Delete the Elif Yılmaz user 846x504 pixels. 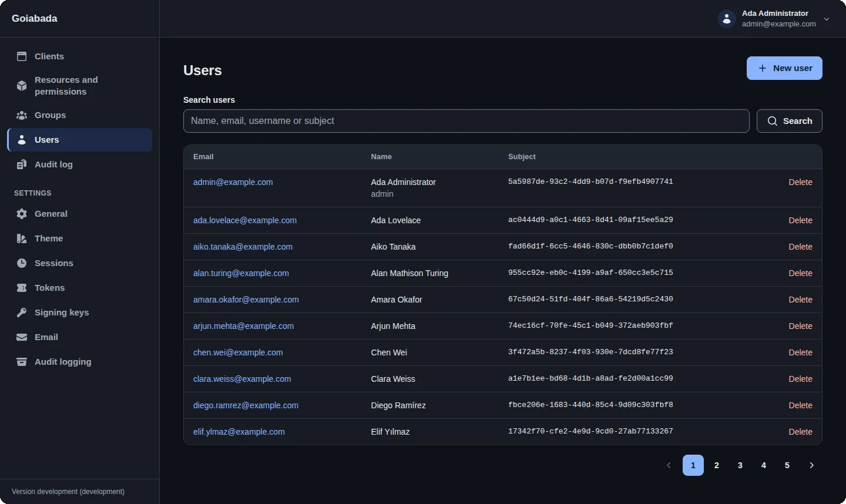[x=800, y=432]
